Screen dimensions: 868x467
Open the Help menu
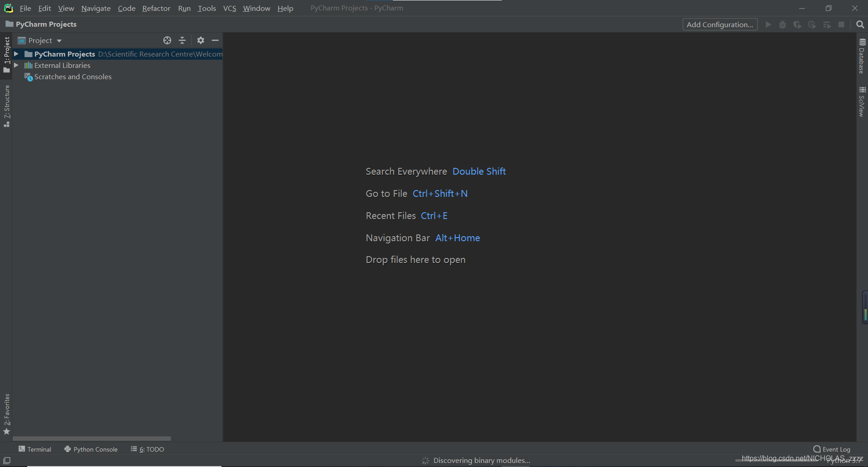[285, 8]
